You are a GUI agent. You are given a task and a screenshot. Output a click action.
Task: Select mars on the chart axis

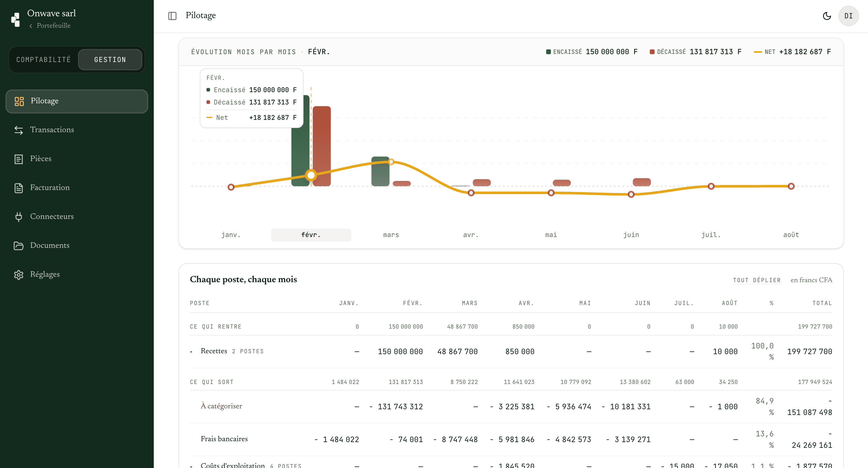[x=391, y=235]
